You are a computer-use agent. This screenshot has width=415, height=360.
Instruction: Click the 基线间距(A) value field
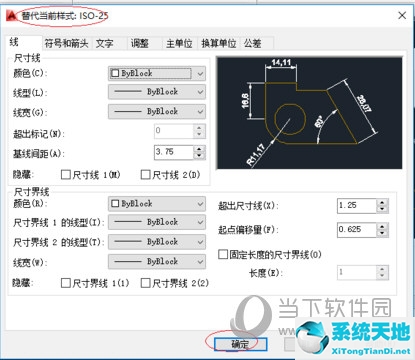174,152
